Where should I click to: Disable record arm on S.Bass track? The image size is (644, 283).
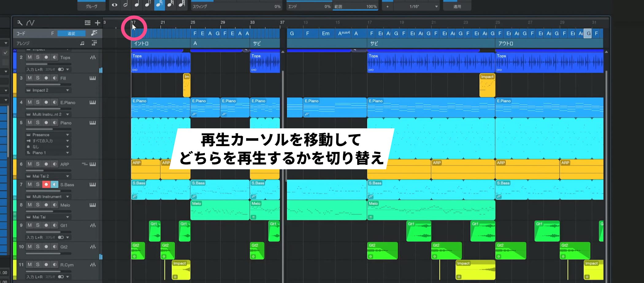pos(46,184)
